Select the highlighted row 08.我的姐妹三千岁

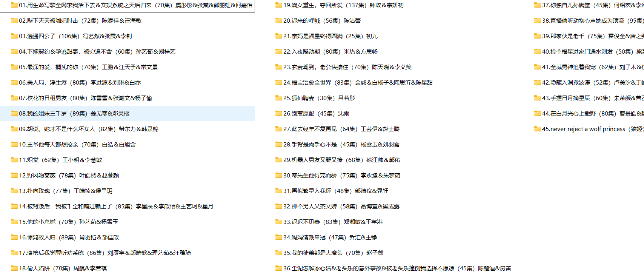coord(128,113)
